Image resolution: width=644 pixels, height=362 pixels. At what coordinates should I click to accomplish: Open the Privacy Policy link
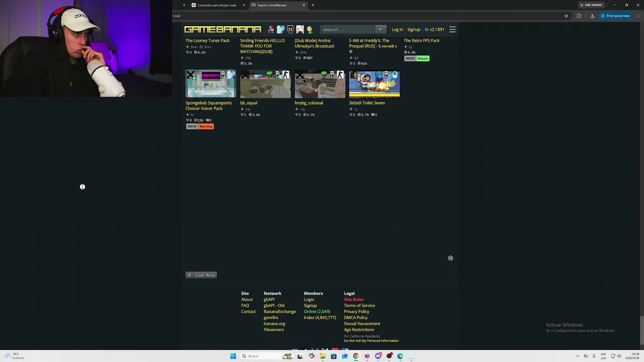[x=357, y=312]
